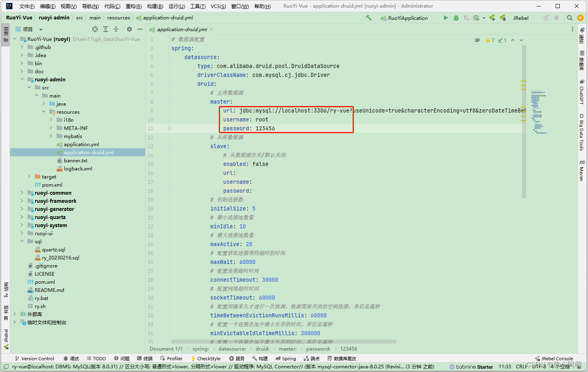The width and height of the screenshot is (588, 372).
Task: Open the TODO tool window
Action: (96, 359)
